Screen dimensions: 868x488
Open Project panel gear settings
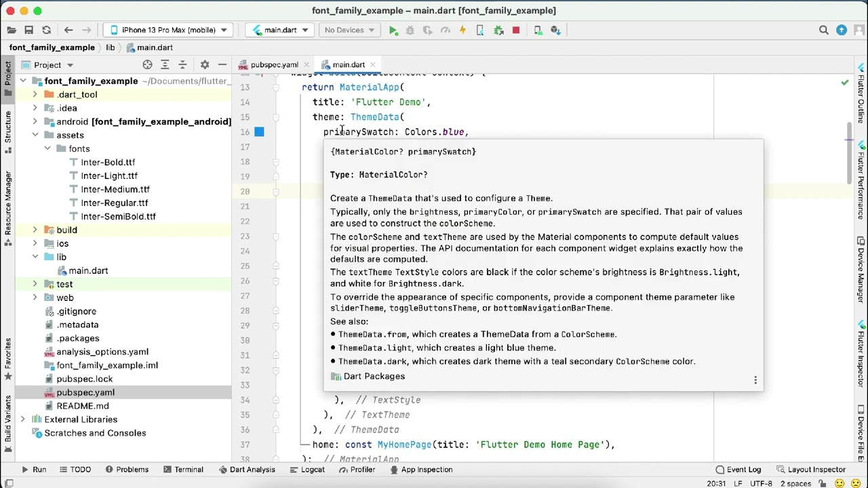[205, 64]
